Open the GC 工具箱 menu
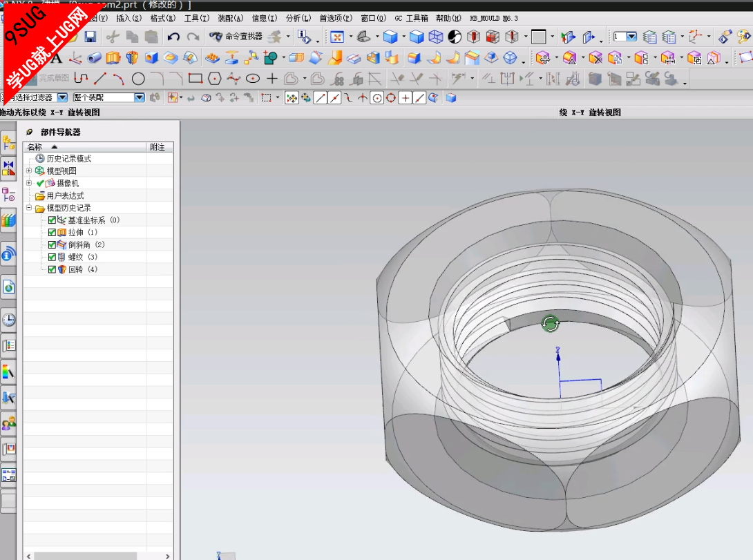Image resolution: width=753 pixels, height=560 pixels. 411,18
